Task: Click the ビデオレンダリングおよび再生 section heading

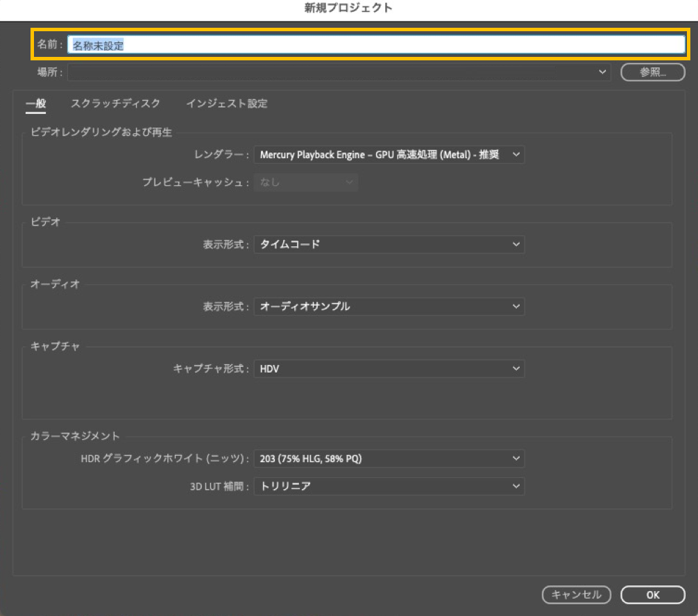Action: [101, 132]
